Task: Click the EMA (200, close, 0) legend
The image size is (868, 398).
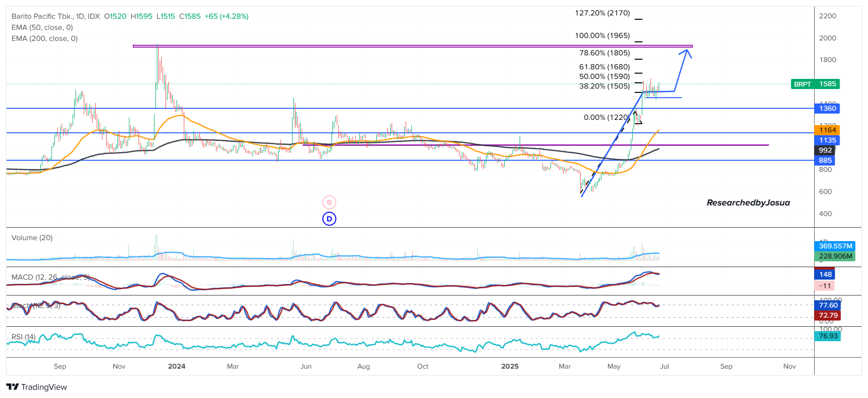Action: pyautogui.click(x=45, y=39)
